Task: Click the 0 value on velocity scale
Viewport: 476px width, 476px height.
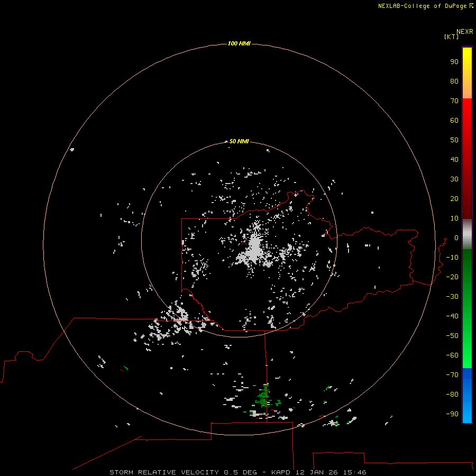Action: [456, 238]
